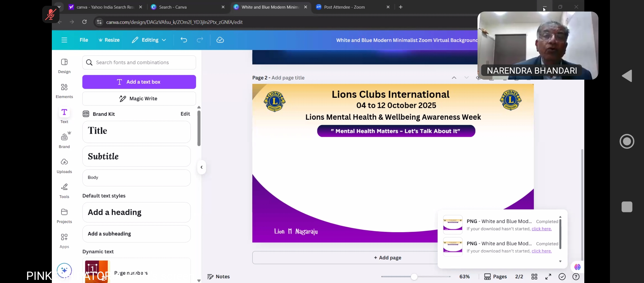Enter fullscreen present mode icon
The height and width of the screenshot is (283, 644).
click(x=548, y=276)
